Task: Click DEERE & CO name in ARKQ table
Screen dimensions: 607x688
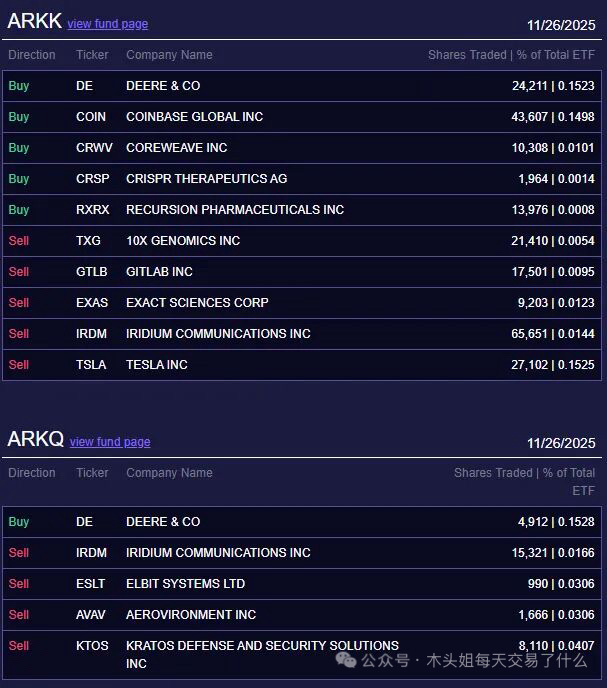Action: point(163,522)
